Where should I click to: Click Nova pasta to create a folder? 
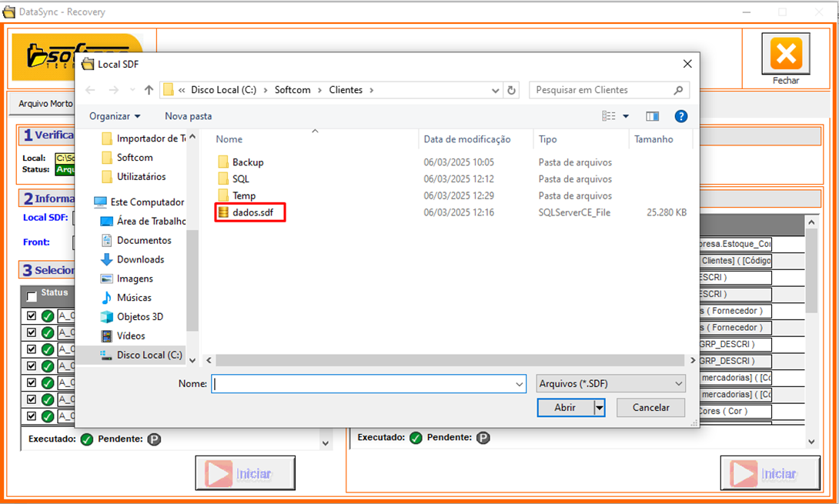click(188, 116)
